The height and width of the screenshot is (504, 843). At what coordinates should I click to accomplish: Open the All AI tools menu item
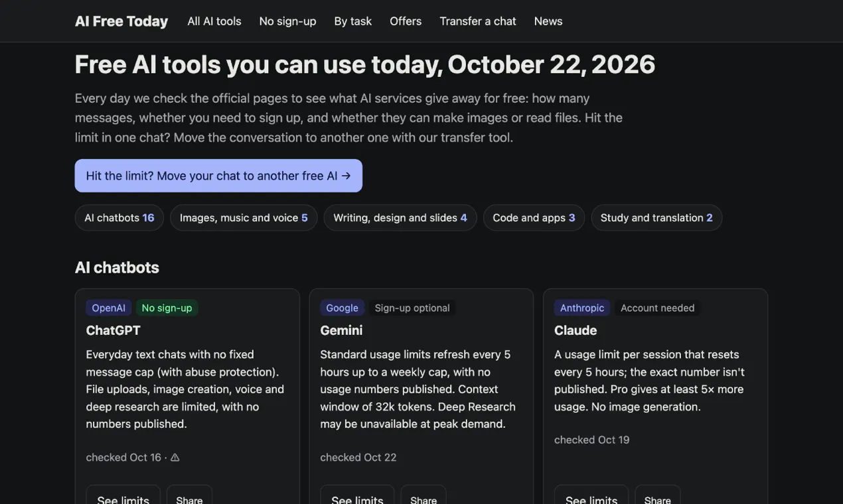point(214,21)
